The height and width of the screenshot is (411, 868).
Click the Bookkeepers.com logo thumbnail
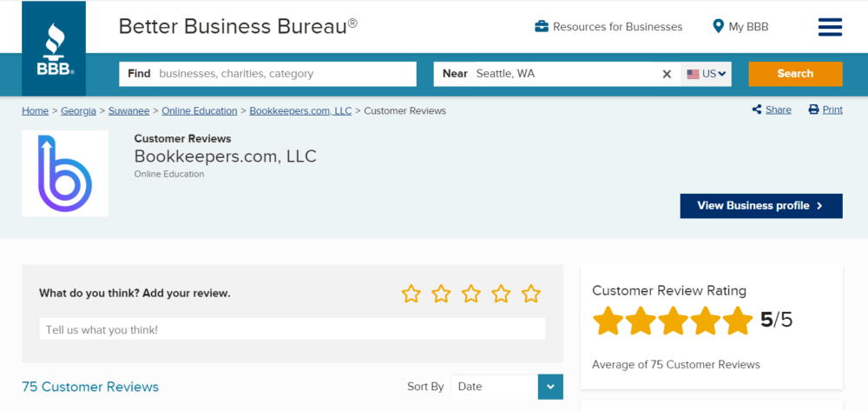(65, 174)
